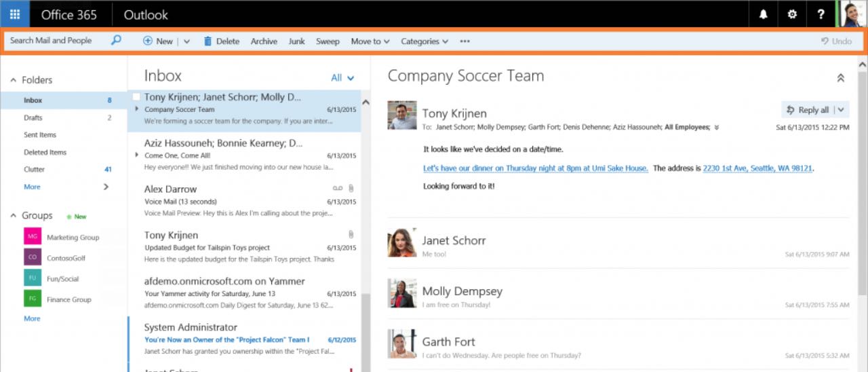The width and height of the screenshot is (868, 372).
Task: Open Molly Dempsey's 'I am free on Thursday!' reply
Action: 618,294
